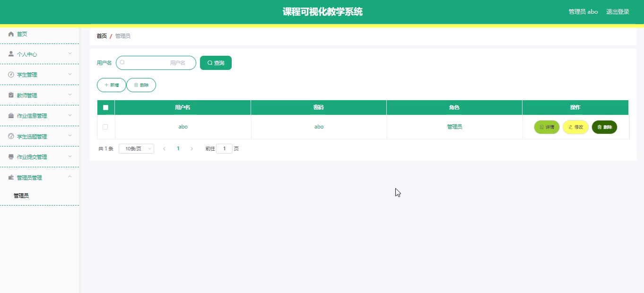Viewport: 644px width, 293px height.
Task: Click the 课程可视化教学系统 title
Action: pos(322,12)
